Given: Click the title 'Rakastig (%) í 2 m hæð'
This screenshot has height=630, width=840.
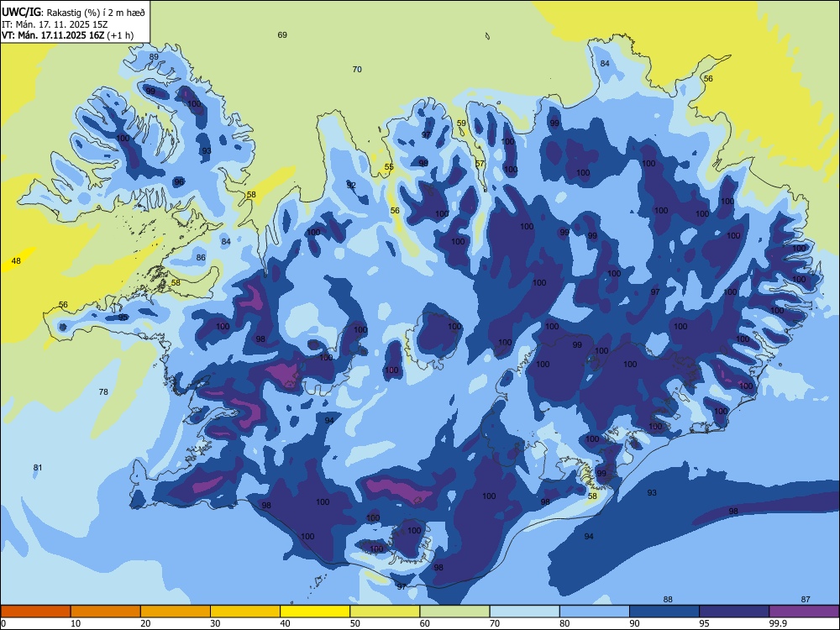Looking at the screenshot, I should (97, 13).
